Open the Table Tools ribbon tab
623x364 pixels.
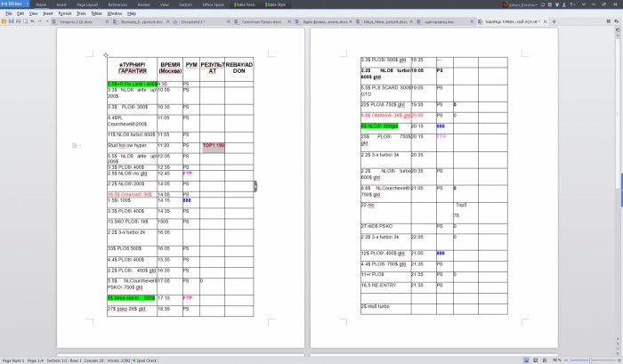click(x=245, y=4)
